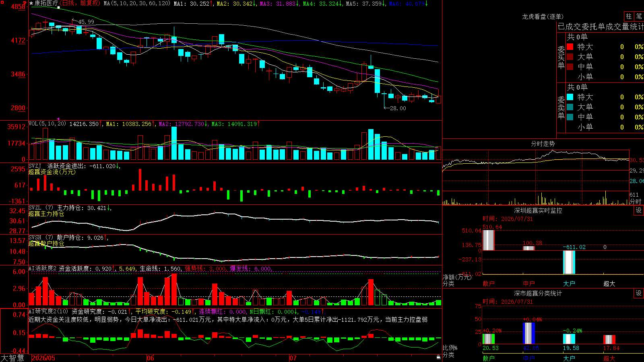644x362 pixels.
Task: Click the SVSH (7) indicator name
Action: [x=41, y=238]
